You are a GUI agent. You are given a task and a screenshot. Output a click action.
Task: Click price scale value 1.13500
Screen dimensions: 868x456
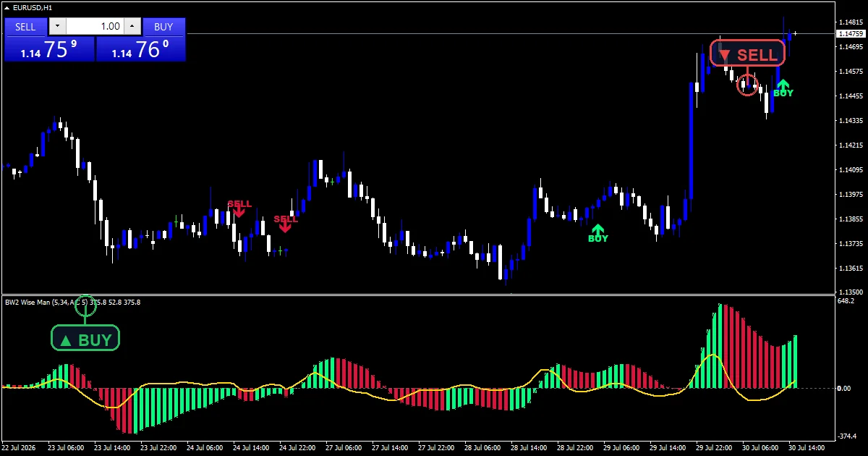click(850, 291)
